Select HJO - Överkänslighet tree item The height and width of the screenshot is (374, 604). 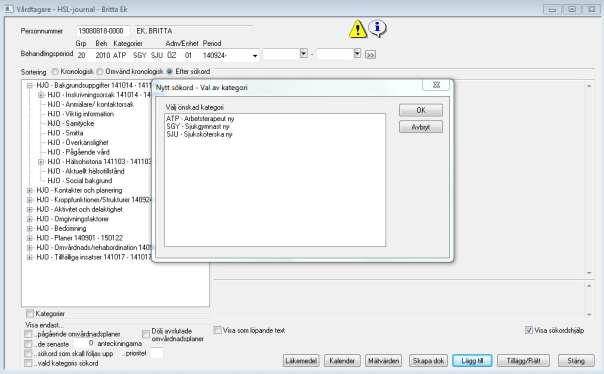[x=78, y=143]
